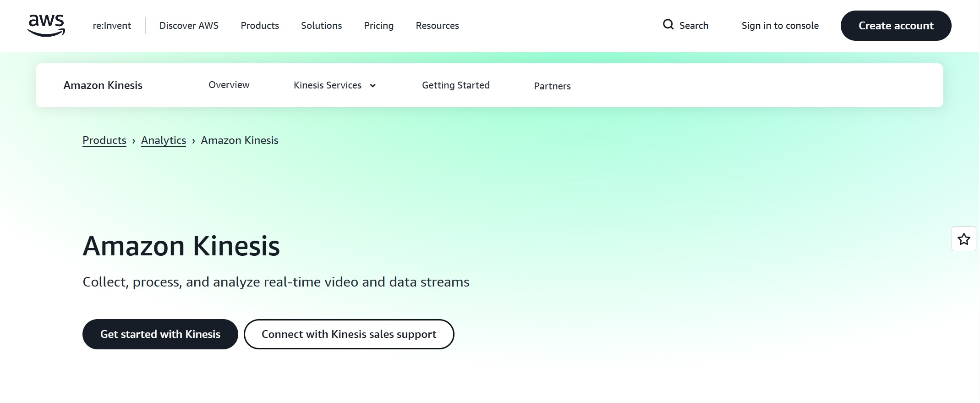Open Discover AWS menu

[189, 26]
